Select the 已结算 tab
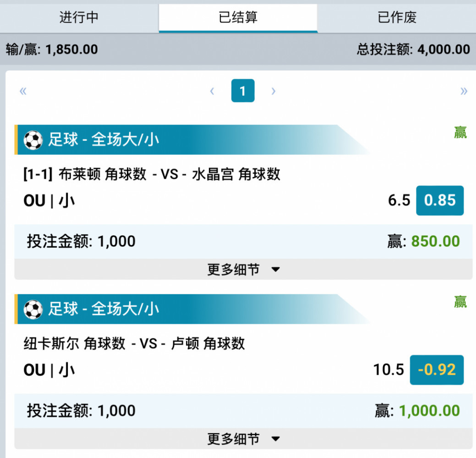The width and height of the screenshot is (476, 458). tap(238, 17)
